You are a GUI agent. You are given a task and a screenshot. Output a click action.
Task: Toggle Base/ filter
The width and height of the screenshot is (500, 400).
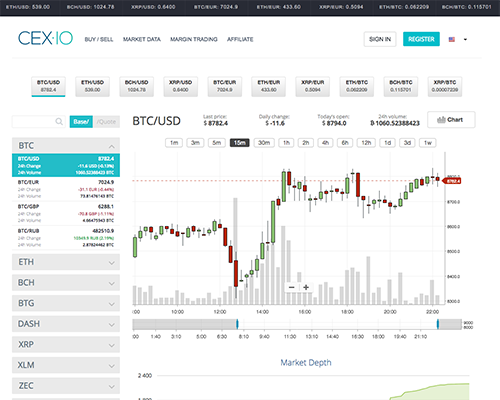pos(81,122)
